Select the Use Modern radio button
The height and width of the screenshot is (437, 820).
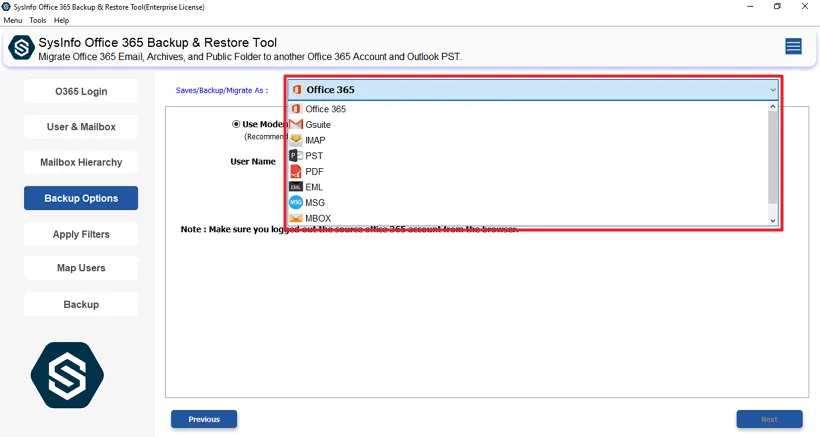pos(236,125)
